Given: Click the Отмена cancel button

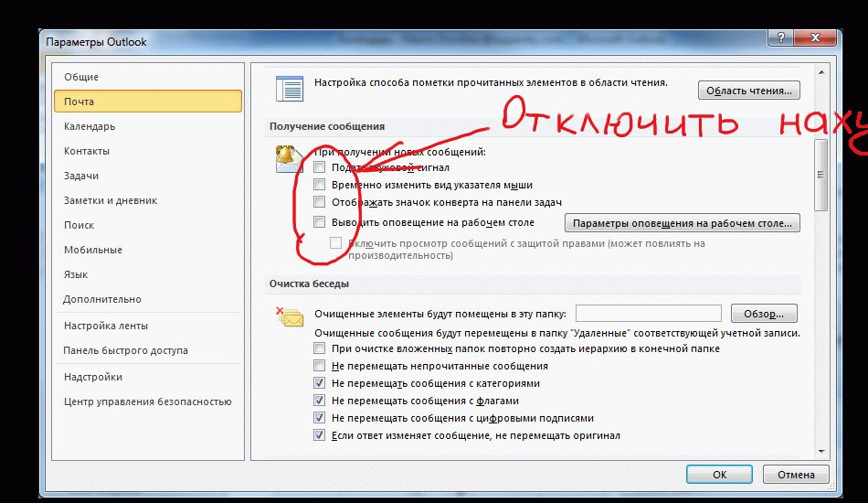Looking at the screenshot, I should pos(796,475).
